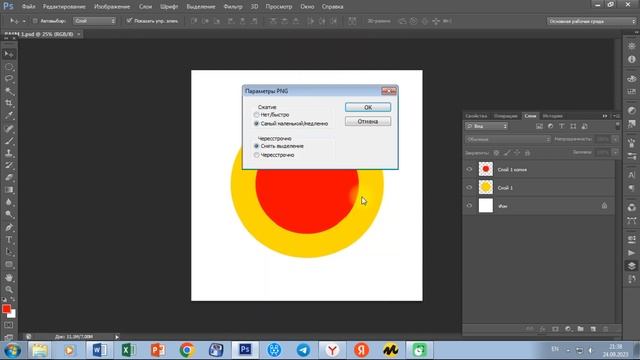Viewport: 640px width, 360px height.
Task: Toggle Quick Mask mode icon
Action: click(x=9, y=325)
